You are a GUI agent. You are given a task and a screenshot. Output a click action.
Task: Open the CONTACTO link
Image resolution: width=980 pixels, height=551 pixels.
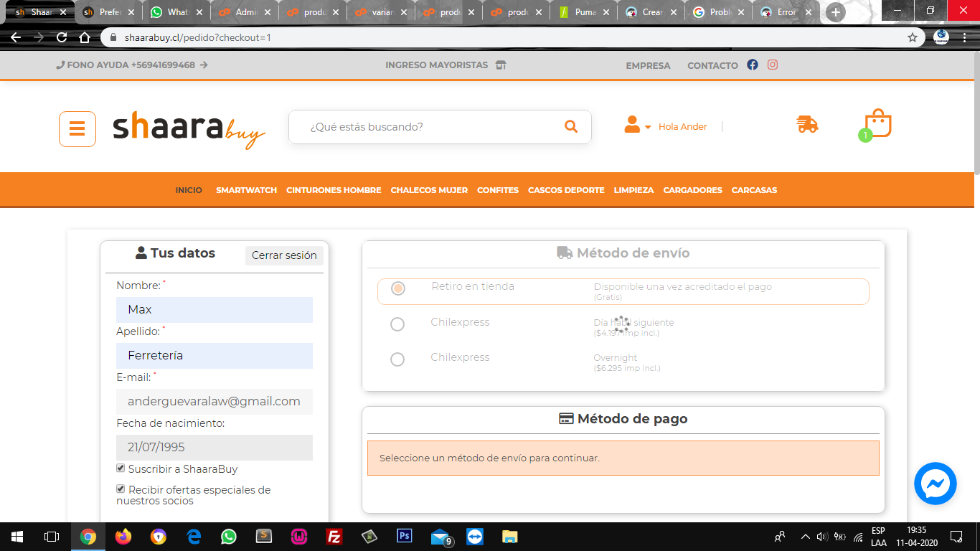pyautogui.click(x=712, y=65)
